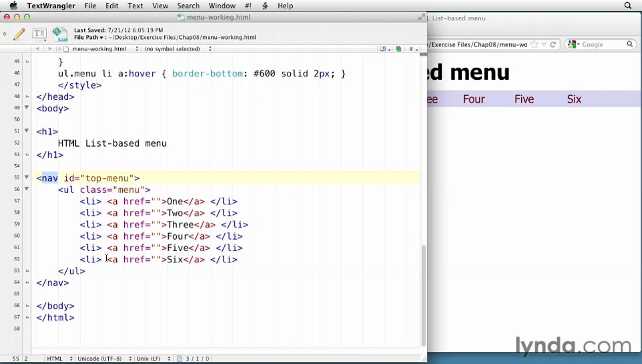This screenshot has width=642, height=364.
Task: Change the Unicode (UTF-8) encoding popup
Action: (x=105, y=358)
